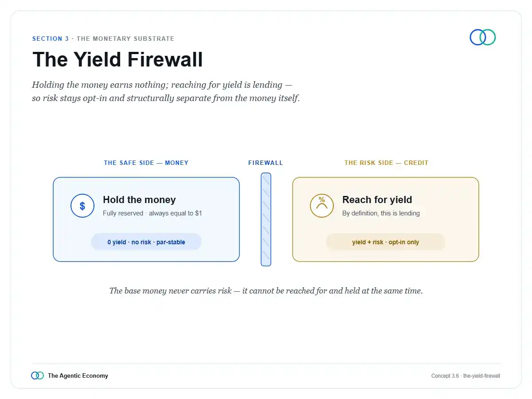Image resolution: width=532 pixels, height=399 pixels.
Task: Click 'By definition, this is lending' text
Action: [381, 213]
